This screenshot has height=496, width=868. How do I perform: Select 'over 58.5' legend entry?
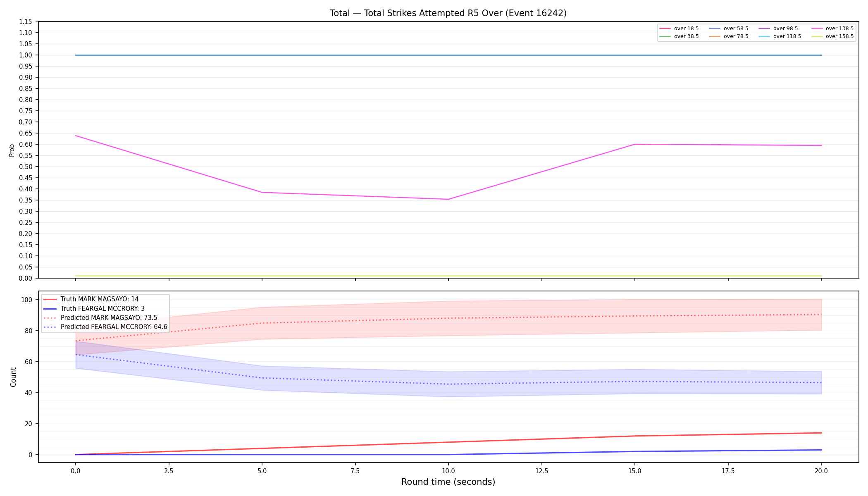[729, 29]
